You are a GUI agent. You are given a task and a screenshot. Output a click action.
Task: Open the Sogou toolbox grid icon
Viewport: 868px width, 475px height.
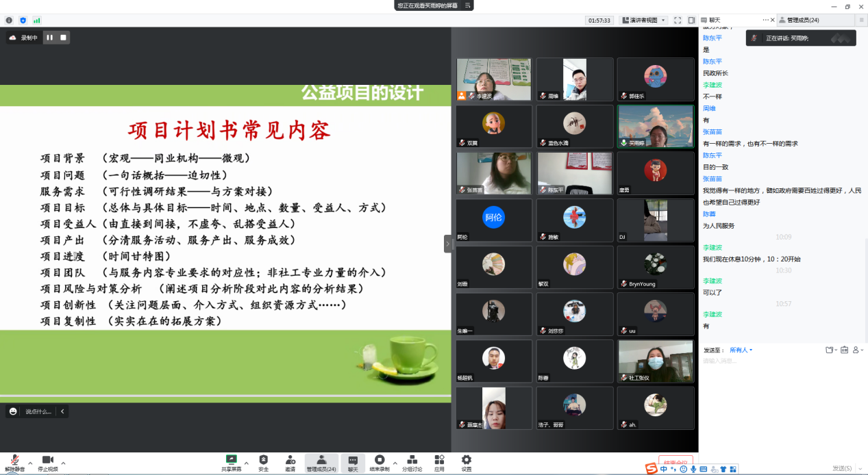tap(734, 469)
